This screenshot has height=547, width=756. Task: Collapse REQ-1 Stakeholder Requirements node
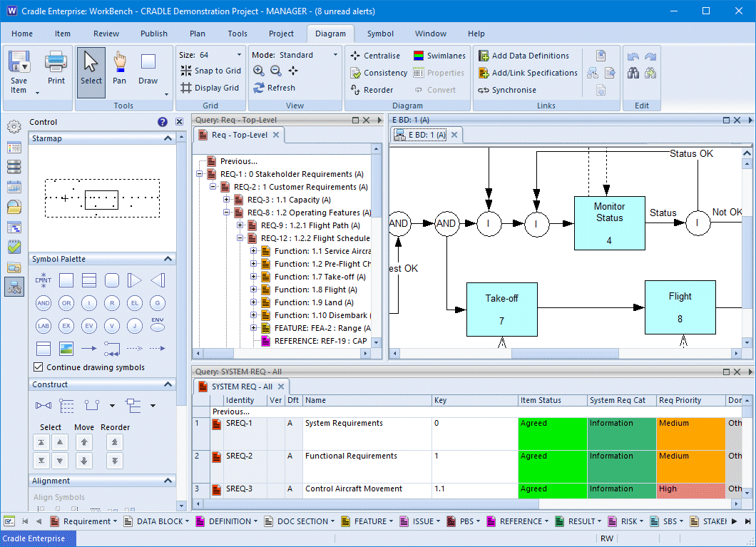199,174
